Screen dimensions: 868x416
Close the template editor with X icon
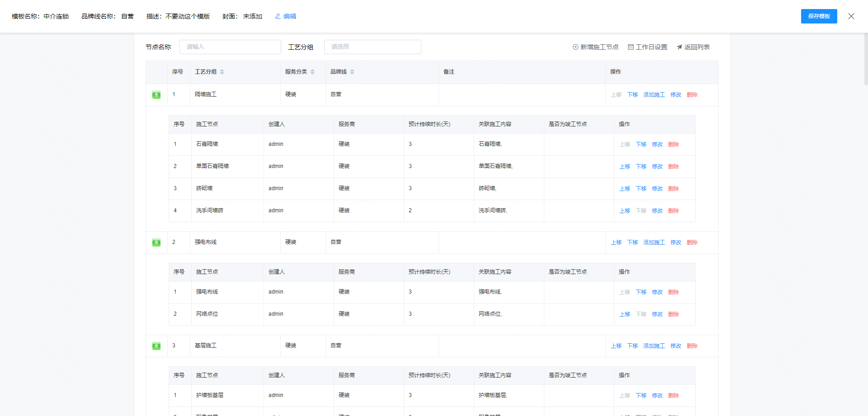[x=851, y=16]
